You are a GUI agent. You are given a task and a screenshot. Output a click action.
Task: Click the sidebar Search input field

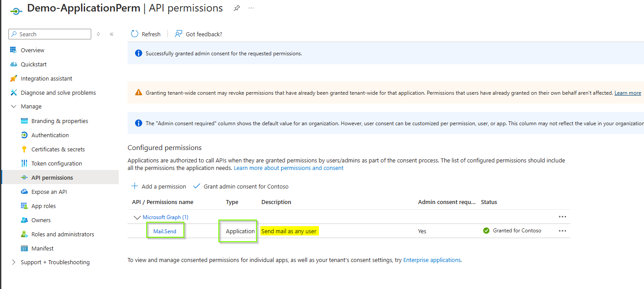(x=50, y=34)
